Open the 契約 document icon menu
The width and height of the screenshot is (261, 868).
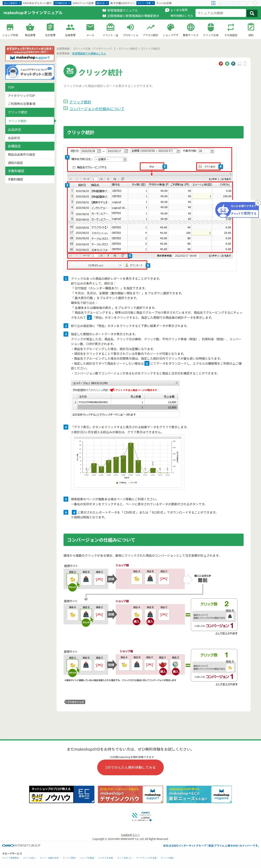(x=251, y=30)
